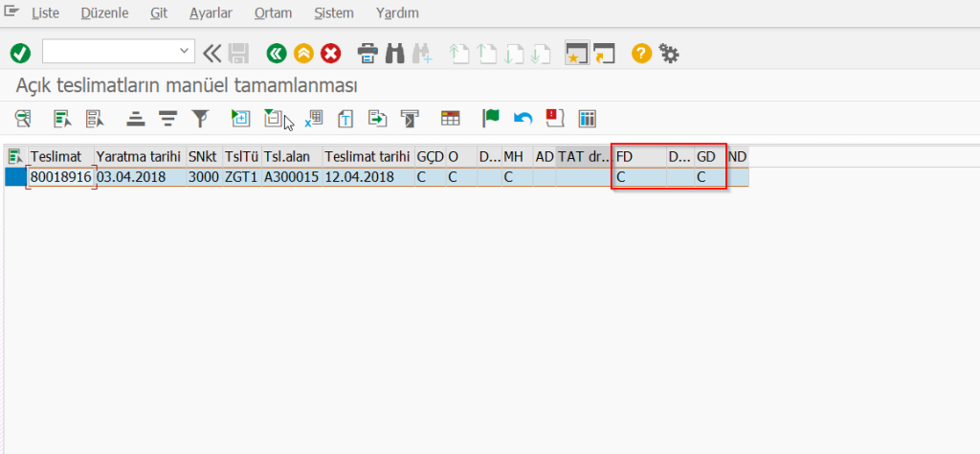Click the Yaratma tarihi column header
The height and width of the screenshot is (454, 980).
tap(140, 157)
